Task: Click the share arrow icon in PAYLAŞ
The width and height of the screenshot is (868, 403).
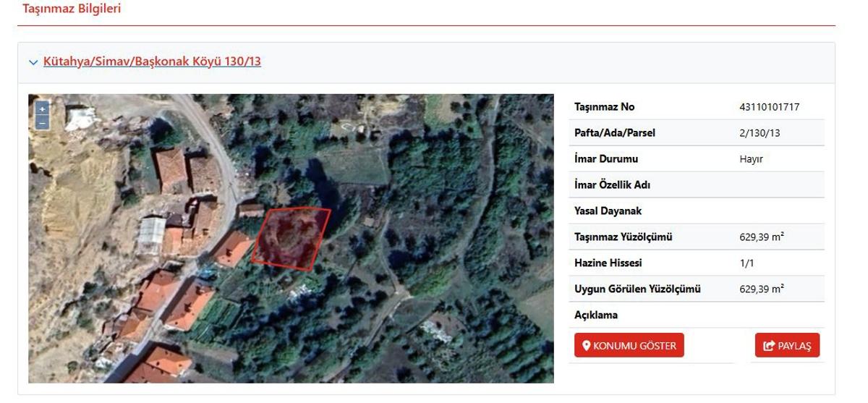Action: coord(769,346)
